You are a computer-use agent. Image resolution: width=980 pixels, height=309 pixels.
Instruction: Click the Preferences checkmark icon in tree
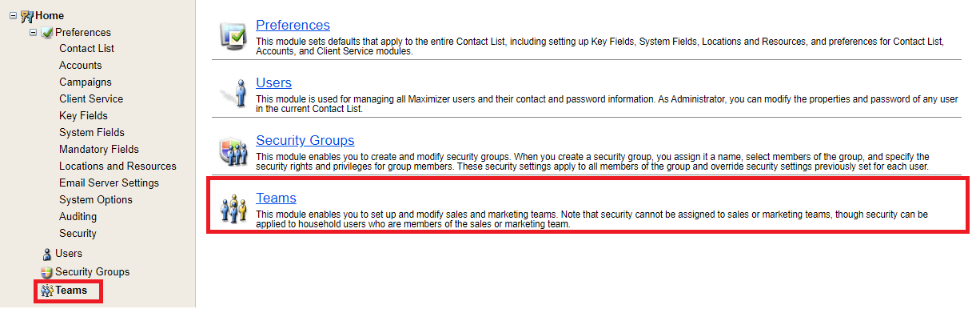[47, 32]
